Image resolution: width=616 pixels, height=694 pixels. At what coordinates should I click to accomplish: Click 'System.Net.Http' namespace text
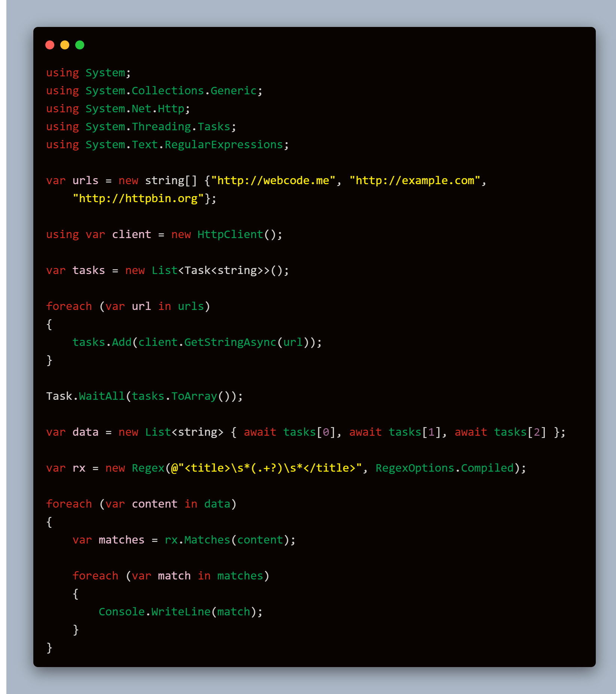[x=135, y=109]
